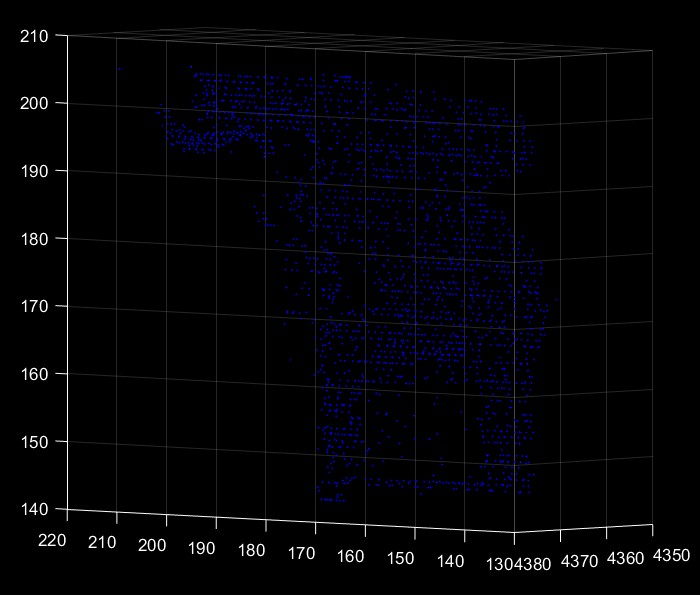Select the 150 label on bottom axis
Viewport: 700px width, 595px height.
tap(401, 560)
